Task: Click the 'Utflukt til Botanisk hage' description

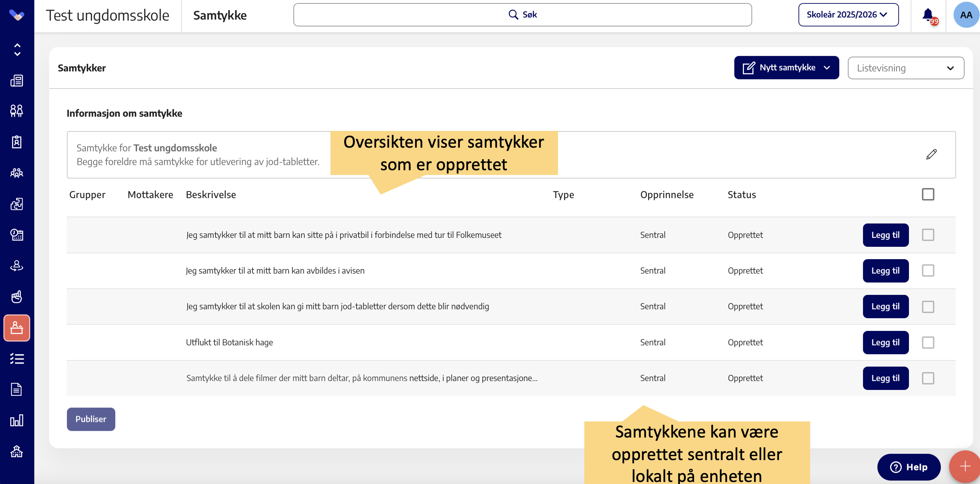Action: pyautogui.click(x=229, y=342)
